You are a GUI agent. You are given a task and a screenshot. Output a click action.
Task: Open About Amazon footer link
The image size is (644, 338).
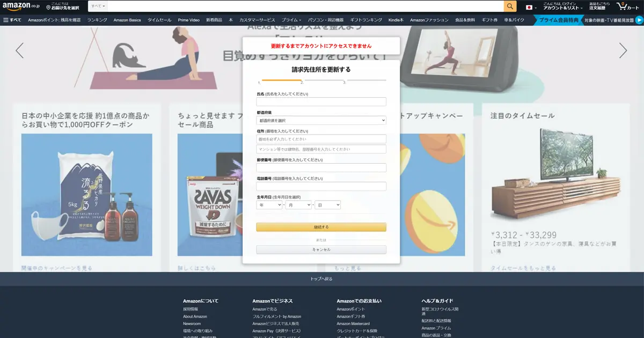click(x=195, y=317)
